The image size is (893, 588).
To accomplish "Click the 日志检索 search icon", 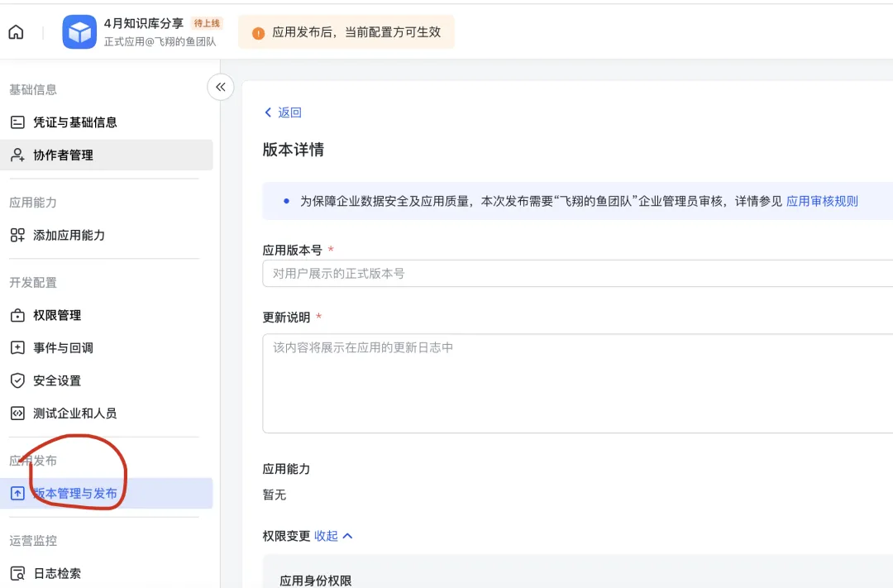I will click(x=17, y=573).
